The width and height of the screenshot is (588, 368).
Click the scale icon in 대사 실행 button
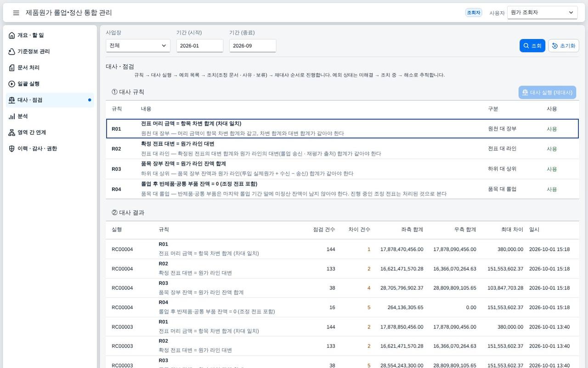point(525,92)
